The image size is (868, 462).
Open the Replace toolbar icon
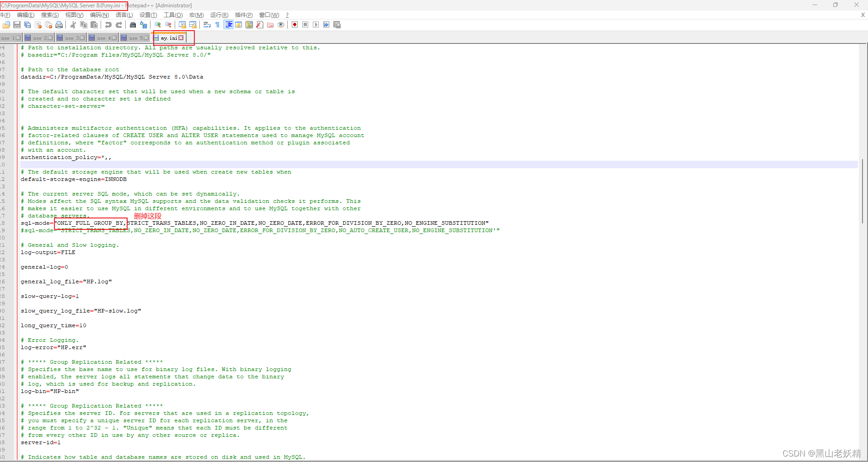144,25
